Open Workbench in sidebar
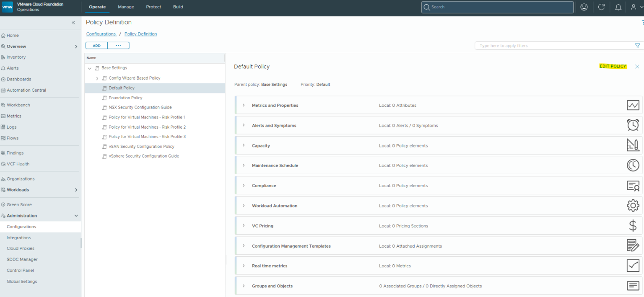Image resolution: width=644 pixels, height=297 pixels. [18, 105]
